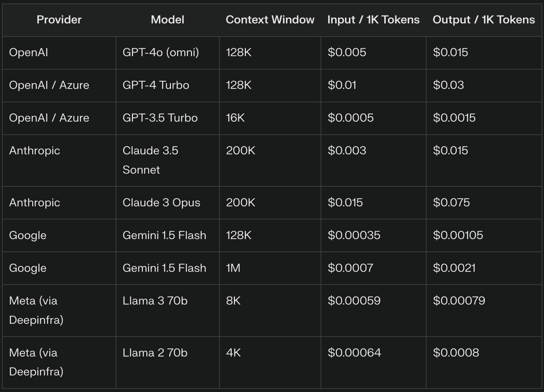Click the 16K context window cell

270,118
